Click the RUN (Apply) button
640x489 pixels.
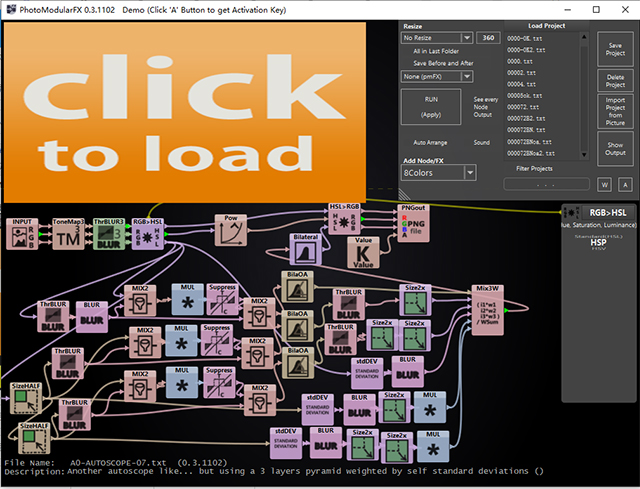pos(431,107)
